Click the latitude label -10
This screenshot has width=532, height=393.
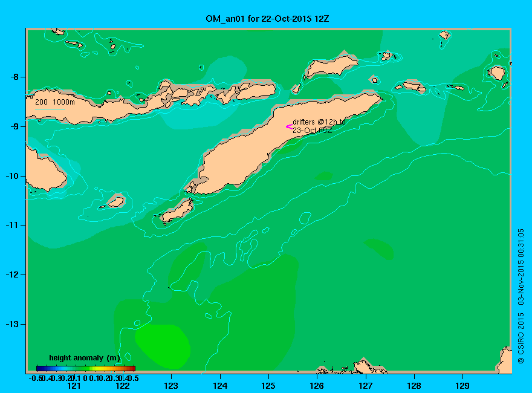(12, 176)
